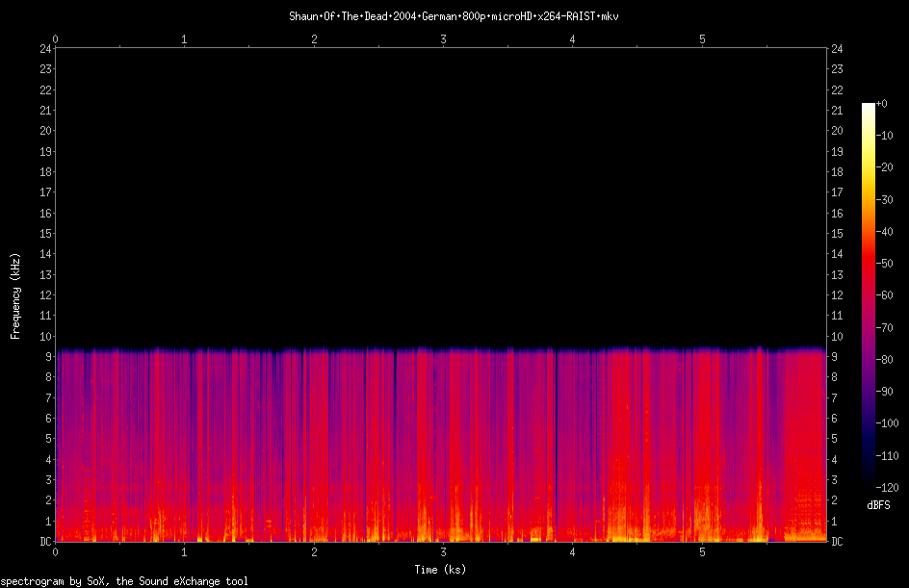
Task: Click the DC label on left frequency axis
Action: pyautogui.click(x=45, y=541)
